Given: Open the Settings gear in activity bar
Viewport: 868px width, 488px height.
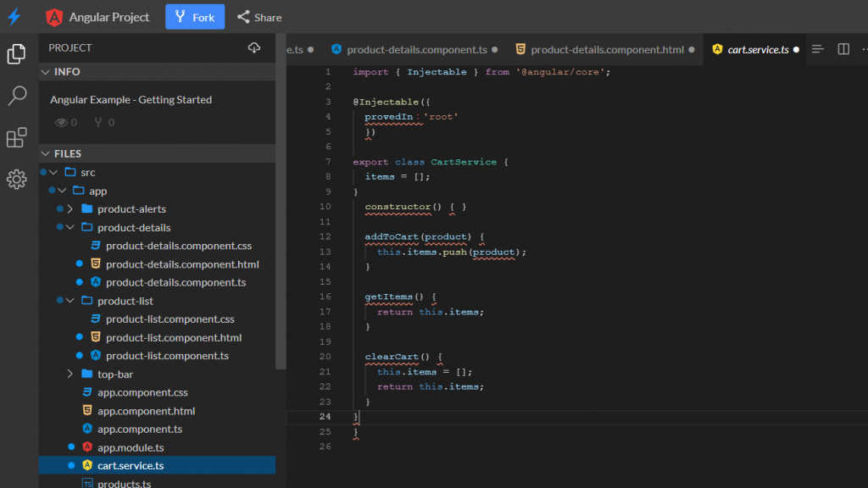Looking at the screenshot, I should [x=16, y=179].
